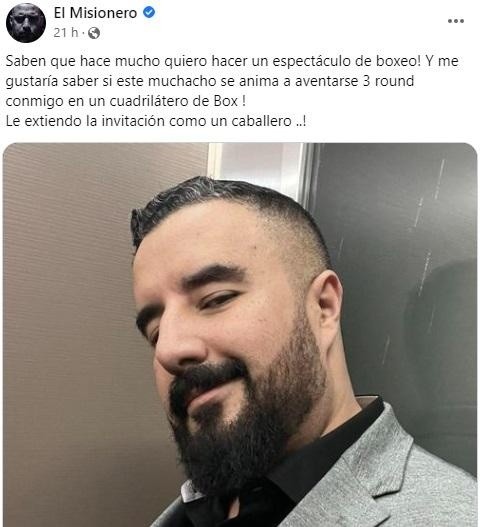Click the blue verified badge
This screenshot has width=483, height=527.
[x=149, y=12]
